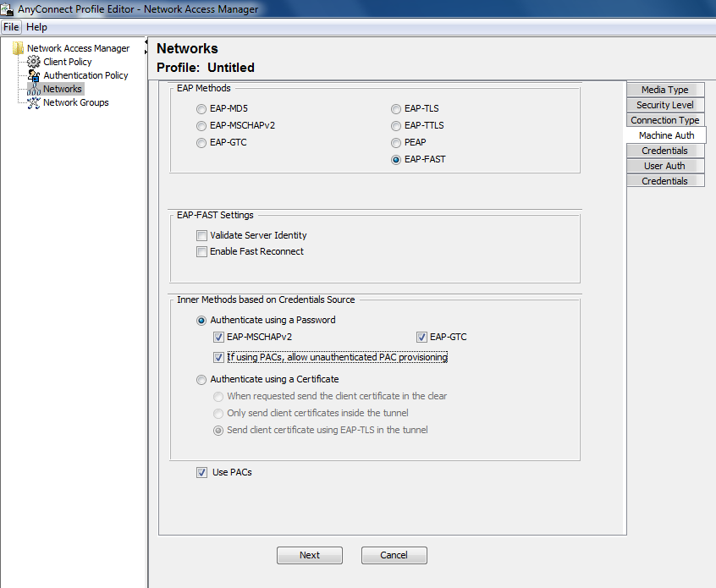Enable Fast Reconnect checkbox
This screenshot has height=588, width=716.
(x=201, y=251)
